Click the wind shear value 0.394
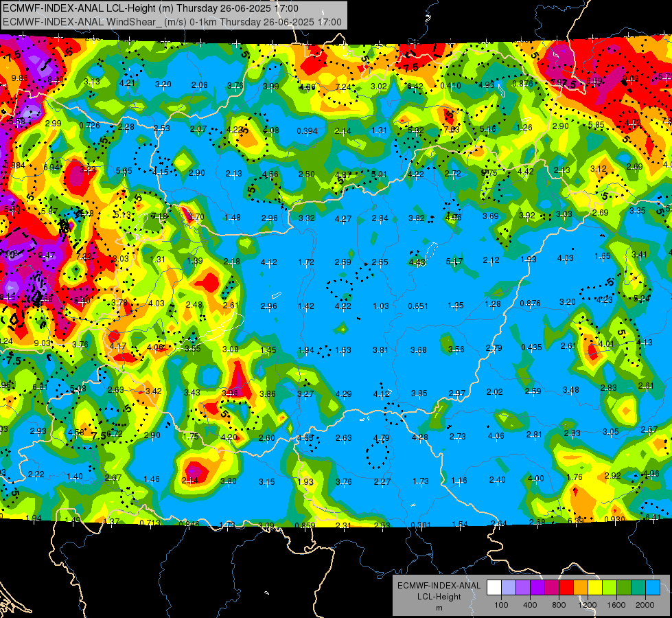 (x=308, y=130)
